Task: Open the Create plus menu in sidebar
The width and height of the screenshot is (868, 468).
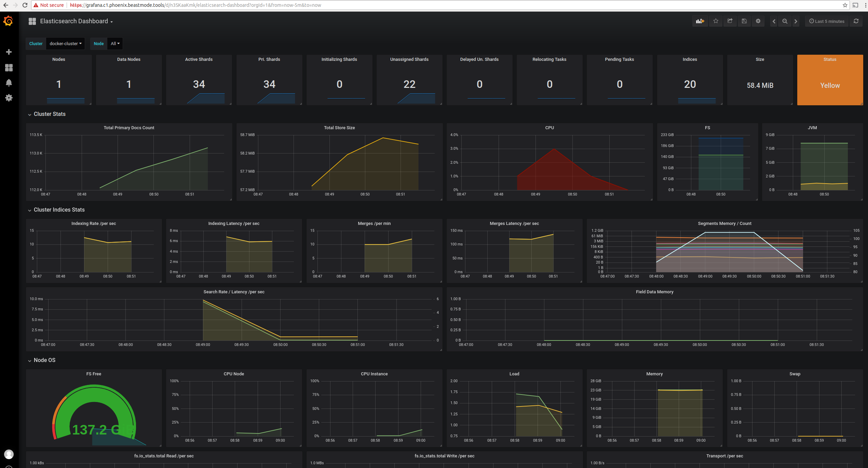Action: [9, 52]
